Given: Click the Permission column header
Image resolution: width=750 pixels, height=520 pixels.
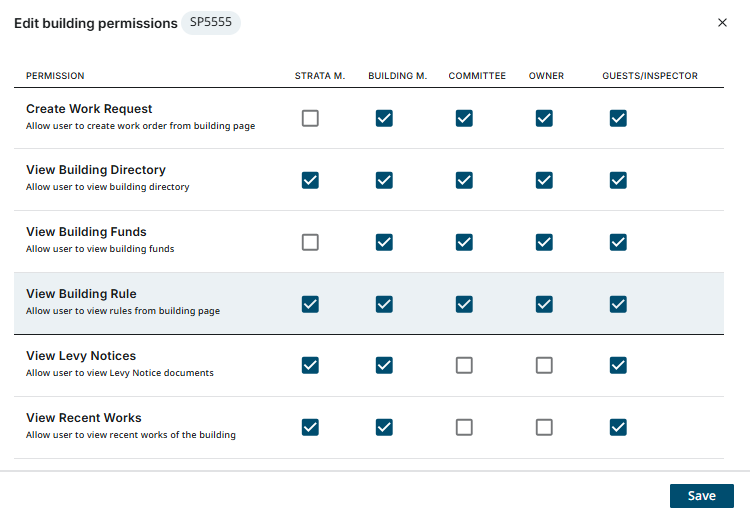Looking at the screenshot, I should 55,76.
